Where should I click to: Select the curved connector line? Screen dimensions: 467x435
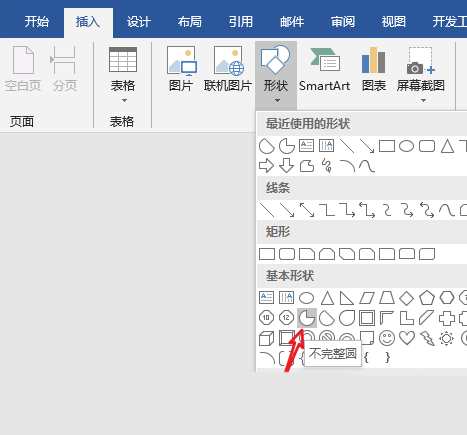coord(387,210)
